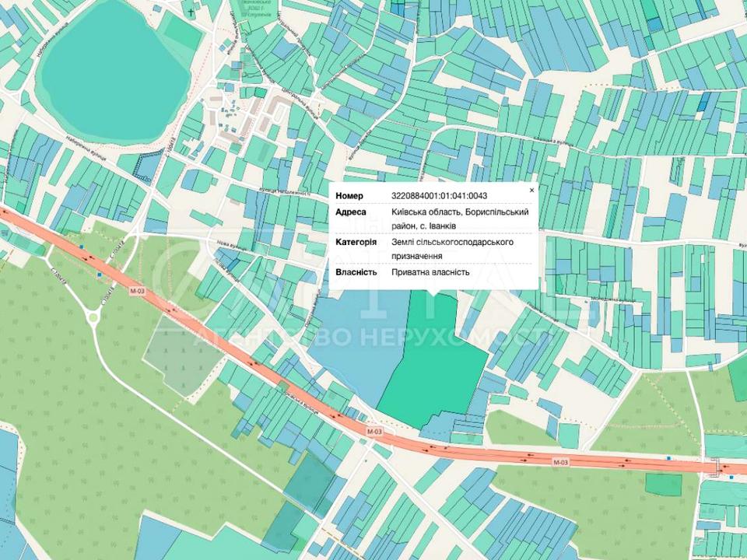Click the M-03 shield on the eastern road stretch
Image resolution: width=747 pixels, height=560 pixels.
click(x=557, y=461)
